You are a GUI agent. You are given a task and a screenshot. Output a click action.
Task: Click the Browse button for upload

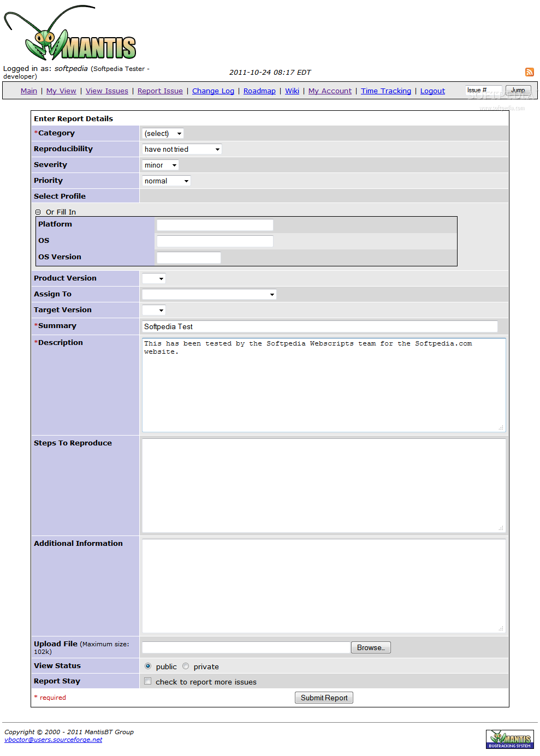click(x=371, y=647)
